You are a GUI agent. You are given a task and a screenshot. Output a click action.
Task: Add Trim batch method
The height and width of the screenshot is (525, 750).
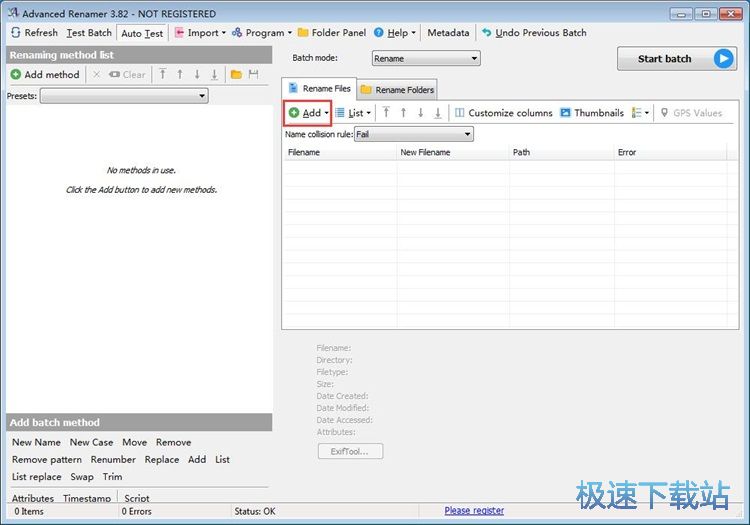tap(112, 477)
